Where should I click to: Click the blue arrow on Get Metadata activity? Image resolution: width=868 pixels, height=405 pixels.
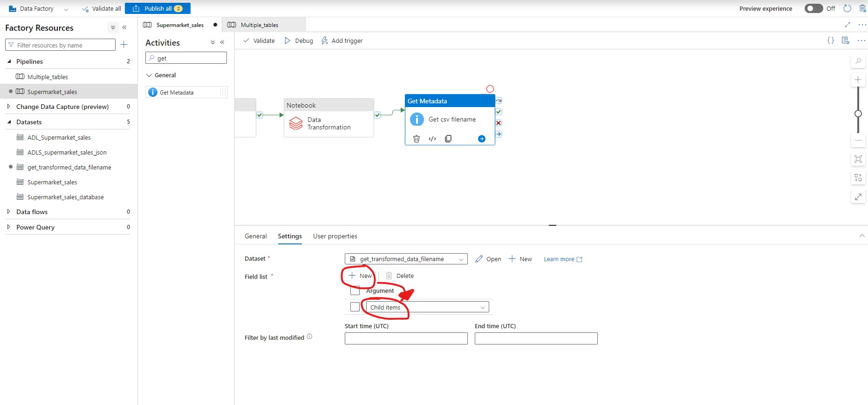pos(482,139)
